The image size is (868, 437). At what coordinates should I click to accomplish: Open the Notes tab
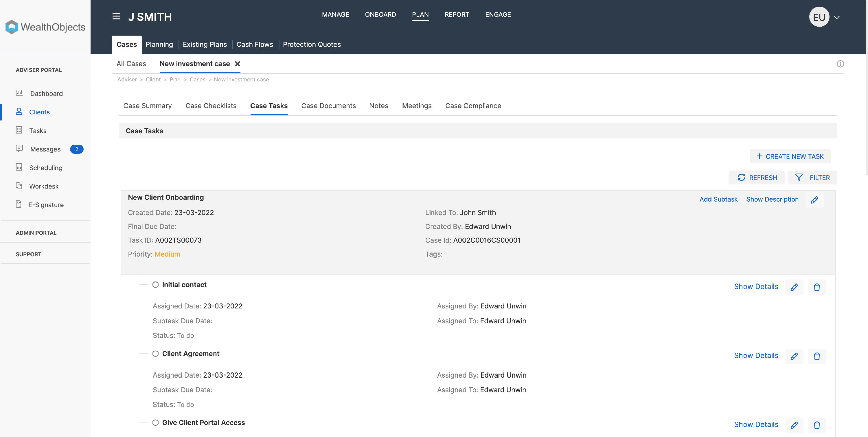tap(378, 105)
